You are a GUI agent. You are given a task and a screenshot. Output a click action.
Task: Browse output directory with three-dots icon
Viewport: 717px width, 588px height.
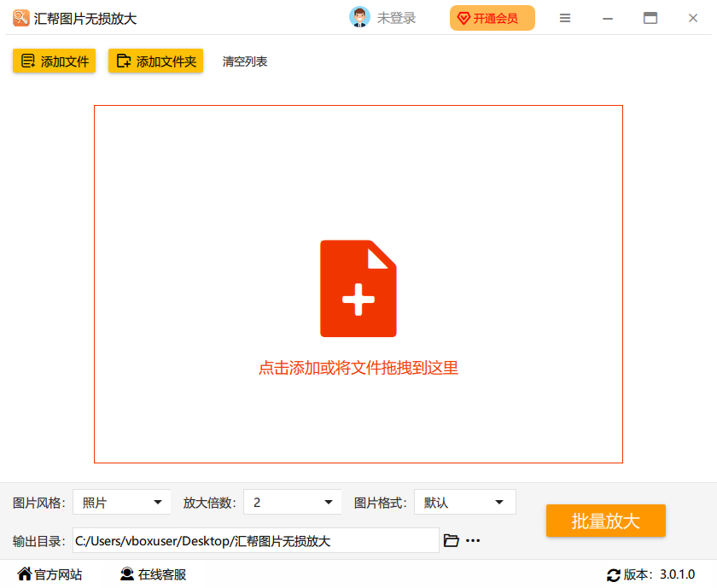pyautogui.click(x=473, y=540)
